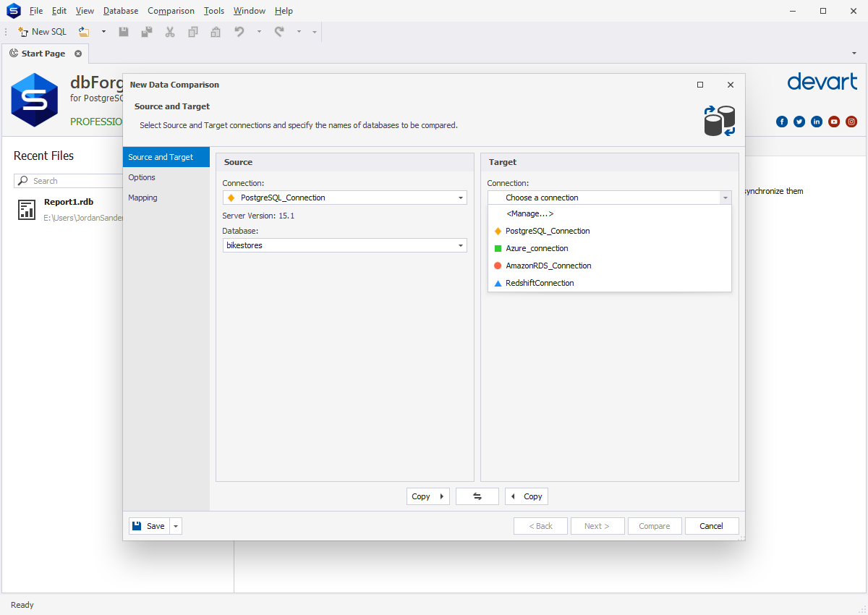Open the File menu

tap(36, 11)
